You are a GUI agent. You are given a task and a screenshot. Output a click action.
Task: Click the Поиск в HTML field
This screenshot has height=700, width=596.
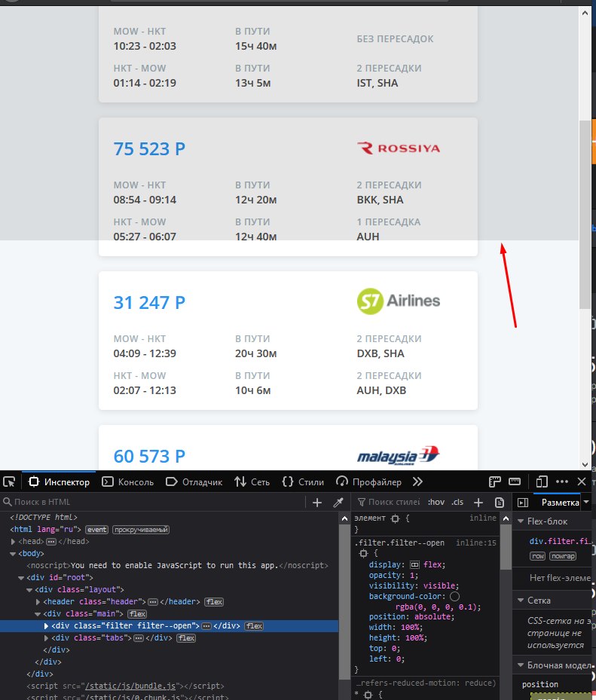(151, 503)
